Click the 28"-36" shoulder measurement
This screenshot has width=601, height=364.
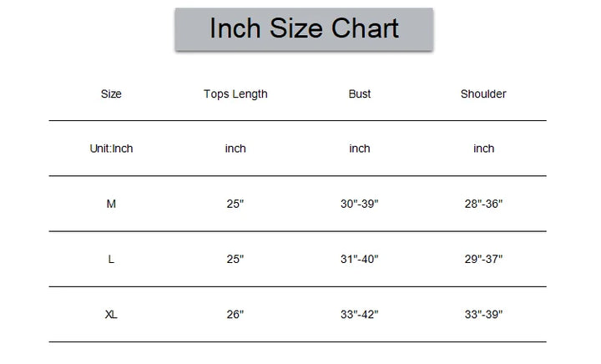click(483, 204)
